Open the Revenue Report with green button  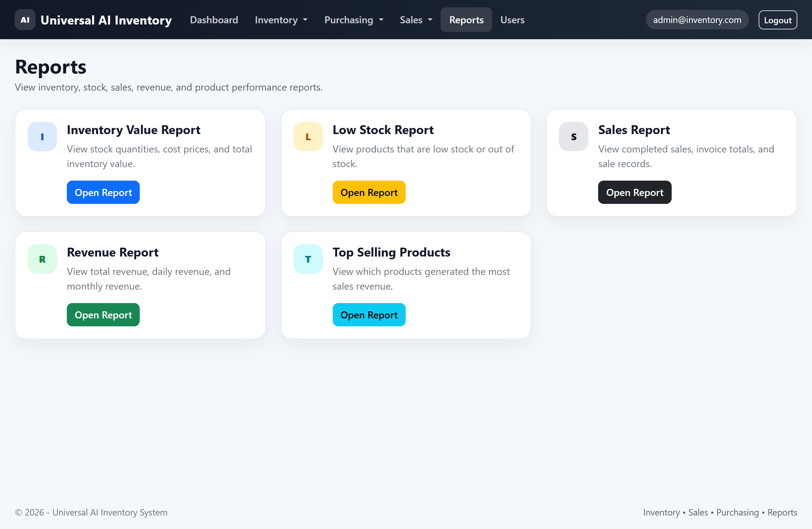pos(103,315)
